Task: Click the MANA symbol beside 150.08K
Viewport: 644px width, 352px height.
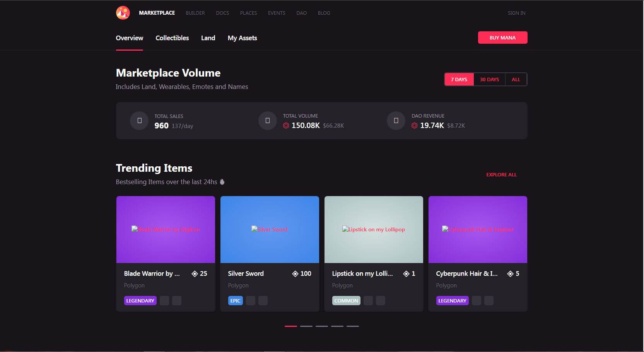Action: [286, 126]
